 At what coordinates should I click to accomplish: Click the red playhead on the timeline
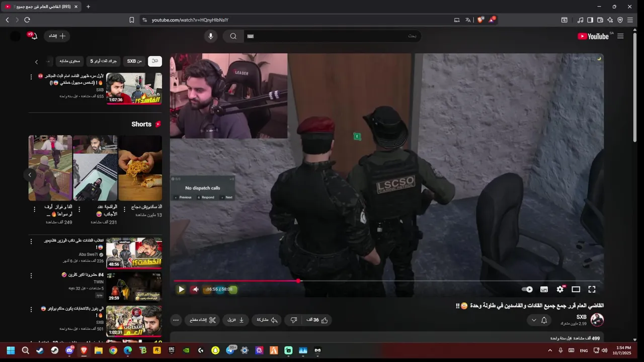(298, 281)
